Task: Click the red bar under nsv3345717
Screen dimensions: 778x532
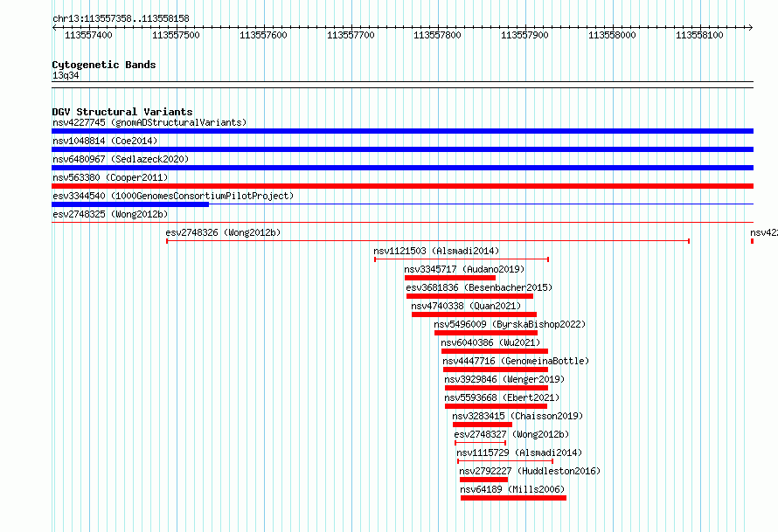Action: (450, 278)
